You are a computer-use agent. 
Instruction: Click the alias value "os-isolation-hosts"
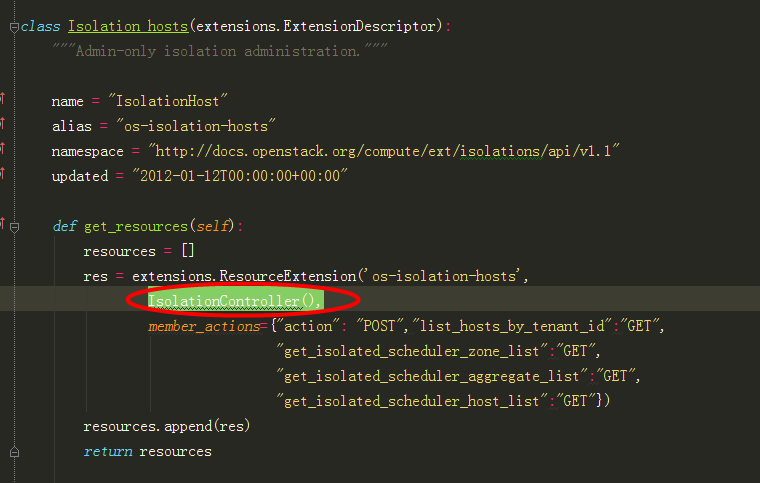(x=196, y=126)
